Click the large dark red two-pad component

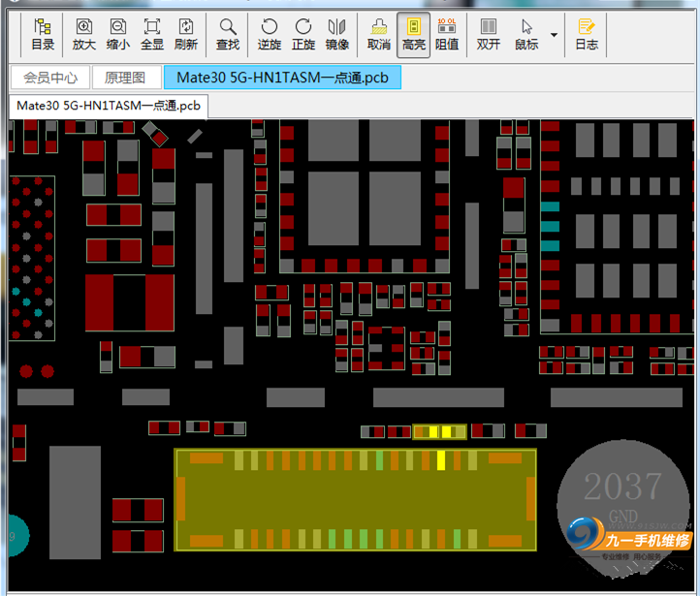pyautogui.click(x=130, y=303)
